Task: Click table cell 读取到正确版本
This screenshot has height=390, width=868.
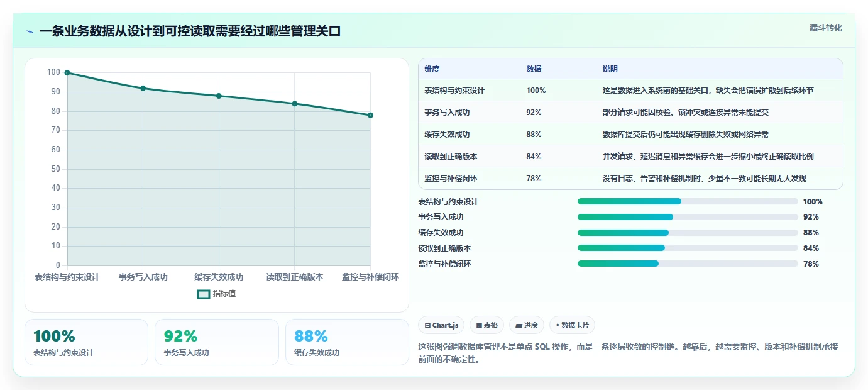Action: (x=451, y=157)
